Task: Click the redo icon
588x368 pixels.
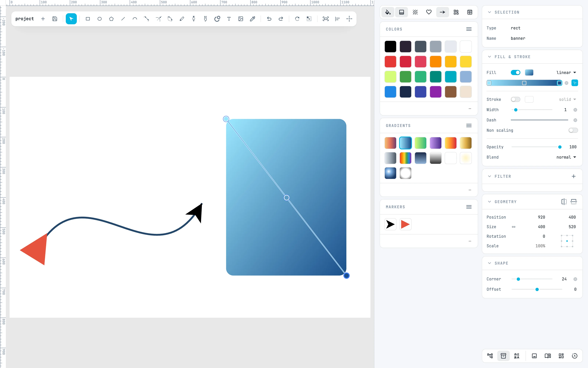Action: pos(281,19)
